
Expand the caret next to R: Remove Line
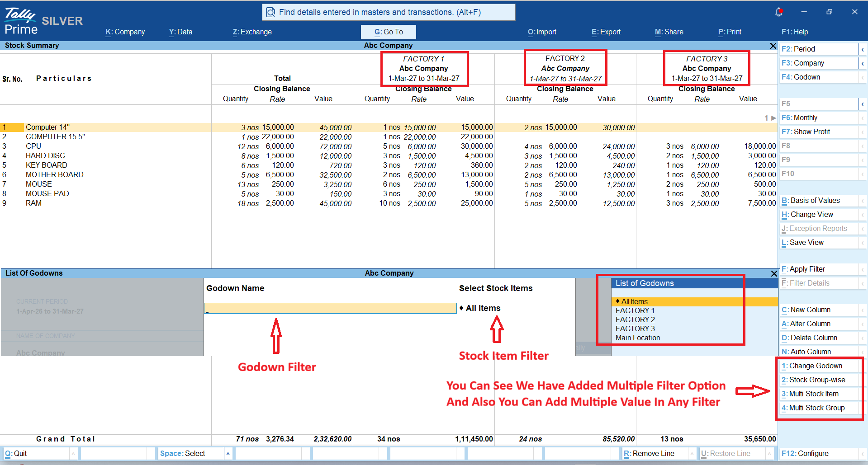[692, 453]
